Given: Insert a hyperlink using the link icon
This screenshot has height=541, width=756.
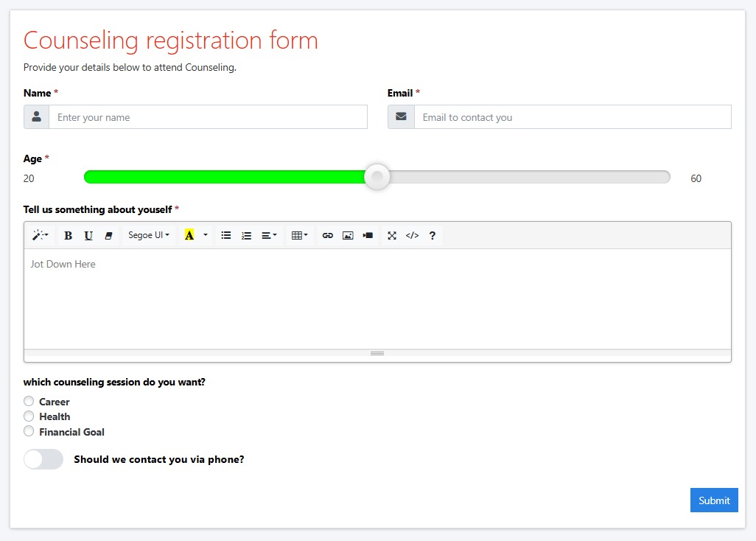Looking at the screenshot, I should [328, 236].
